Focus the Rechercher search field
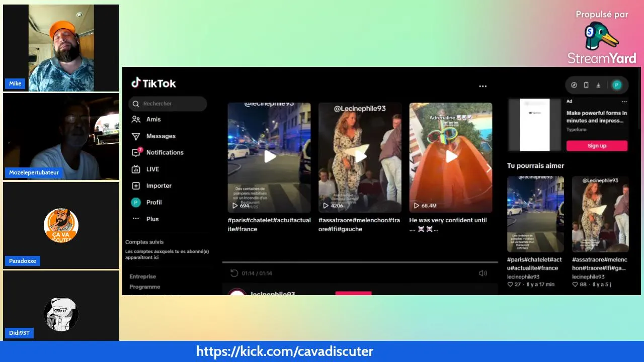The width and height of the screenshot is (644, 362). [x=168, y=104]
